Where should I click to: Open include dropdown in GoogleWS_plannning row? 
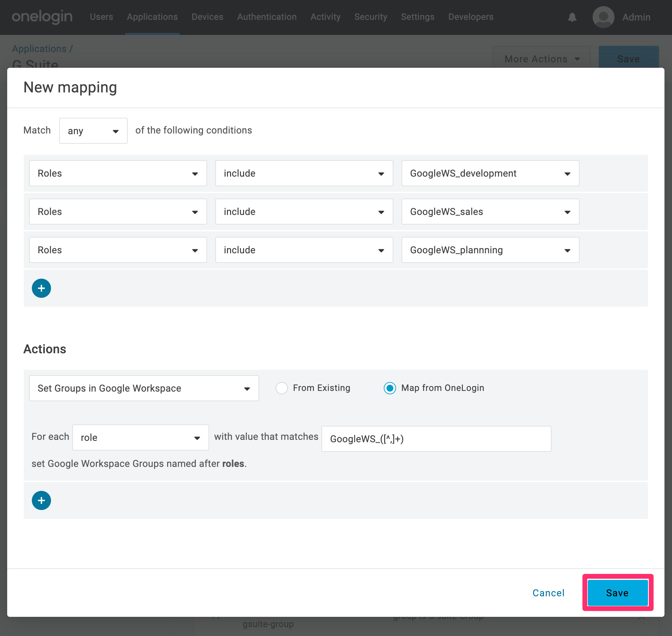tap(304, 250)
